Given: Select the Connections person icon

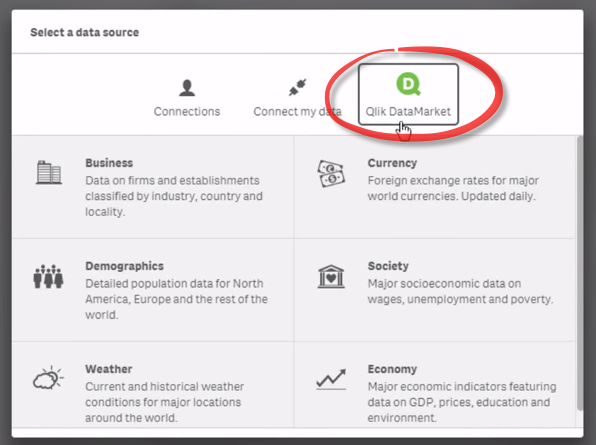Looking at the screenshot, I should pos(187,88).
